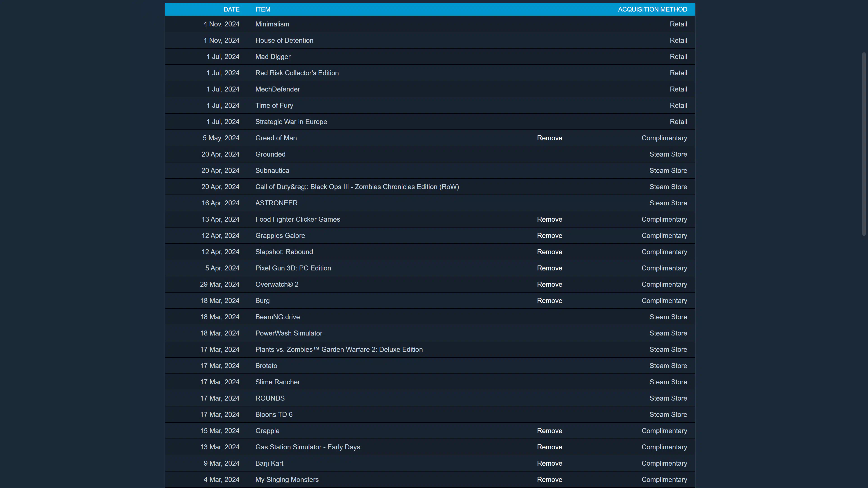Screen dimensions: 868x488
Task: Click the MechDefender item
Action: (278, 89)
